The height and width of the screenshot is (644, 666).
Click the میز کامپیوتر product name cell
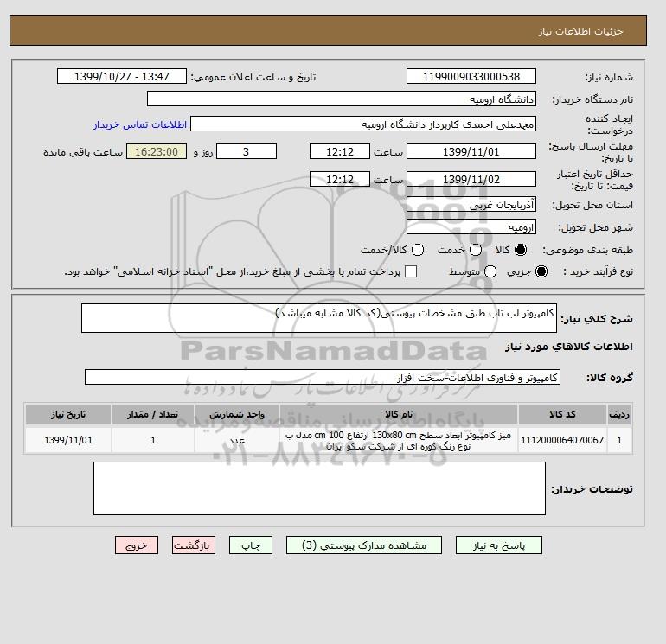(x=399, y=440)
